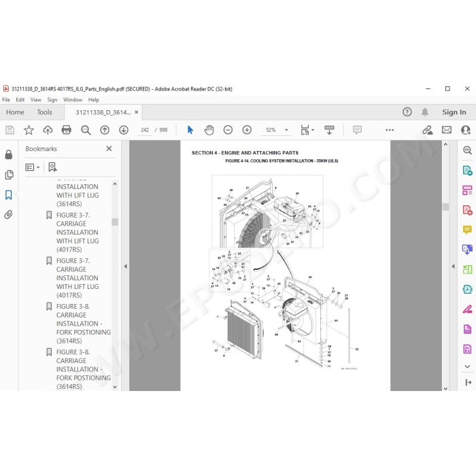Collapse the right tools pane arrow
476x476 pixels.
click(454, 267)
